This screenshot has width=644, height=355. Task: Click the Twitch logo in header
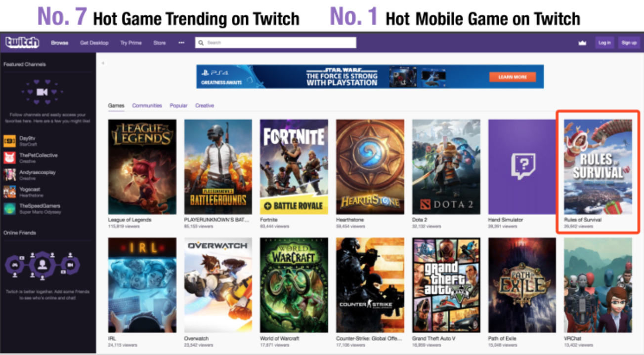pyautogui.click(x=22, y=42)
